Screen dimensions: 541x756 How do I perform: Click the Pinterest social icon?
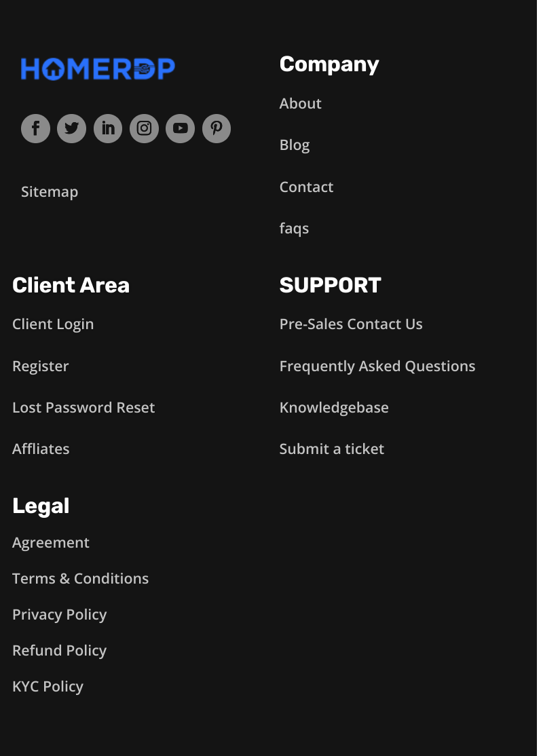pos(217,128)
